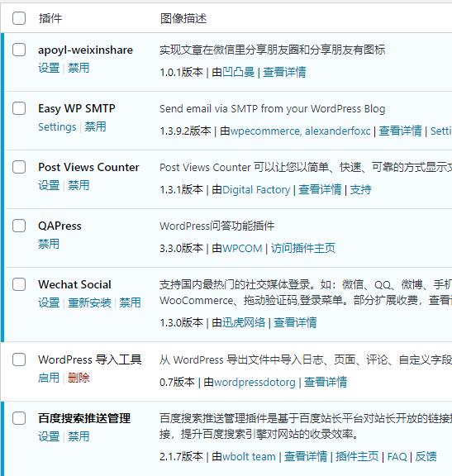Select the Wechat Social plugin checkbox
452x476 pixels.
[x=19, y=284]
